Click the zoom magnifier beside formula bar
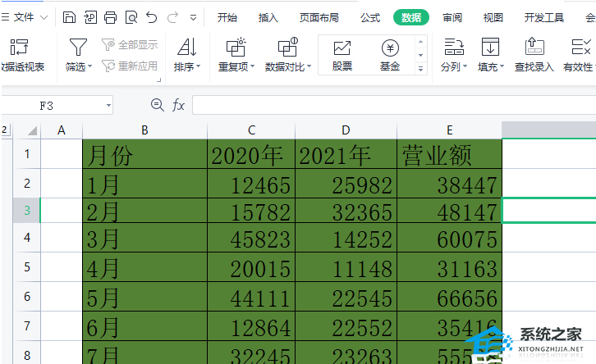 point(158,105)
